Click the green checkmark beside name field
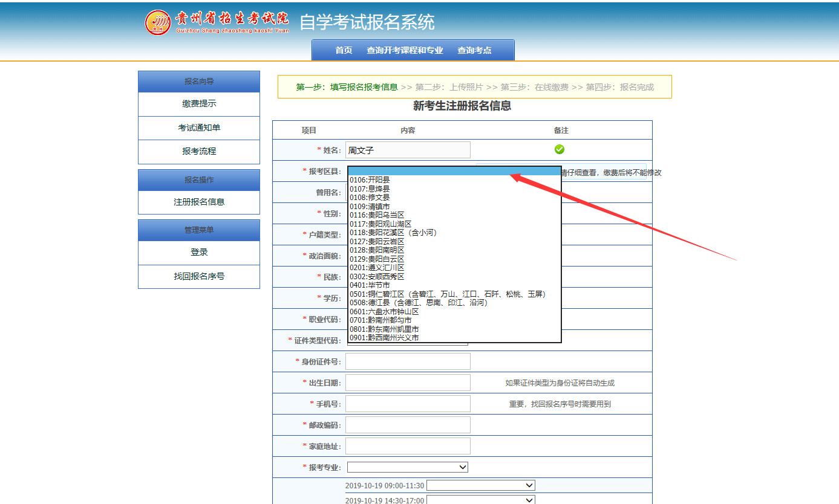839x504 pixels. coord(560,149)
